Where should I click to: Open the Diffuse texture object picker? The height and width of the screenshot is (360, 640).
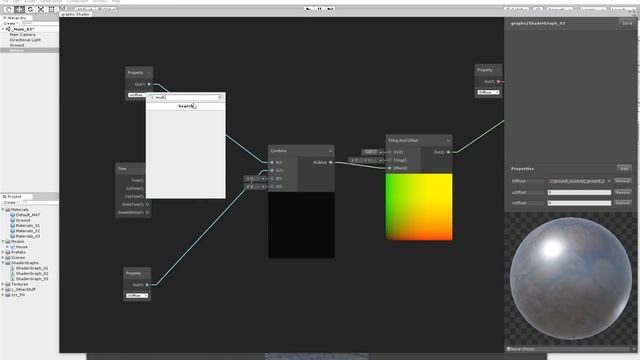(609, 181)
